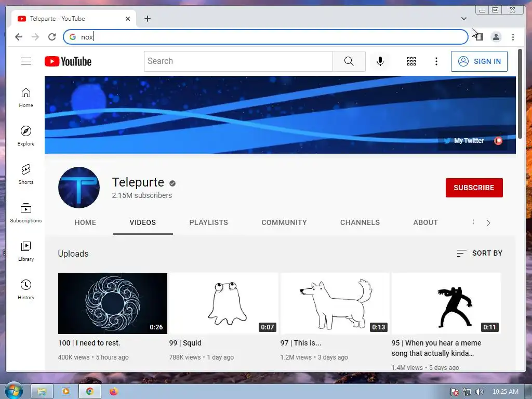The height and width of the screenshot is (399, 532).
Task: Close the Telepurte - YouTube tab
Action: pyautogui.click(x=128, y=19)
